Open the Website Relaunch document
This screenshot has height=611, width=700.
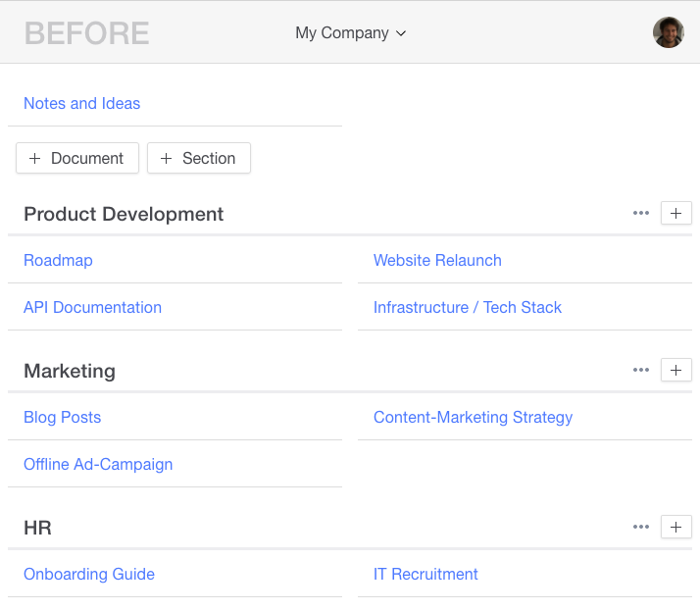point(437,261)
